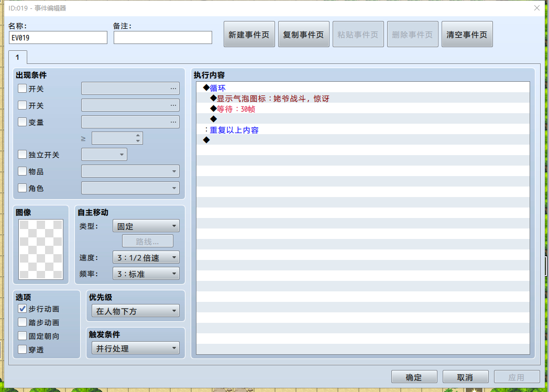Click the 取消 button
This screenshot has width=549, height=392.
pyautogui.click(x=465, y=377)
